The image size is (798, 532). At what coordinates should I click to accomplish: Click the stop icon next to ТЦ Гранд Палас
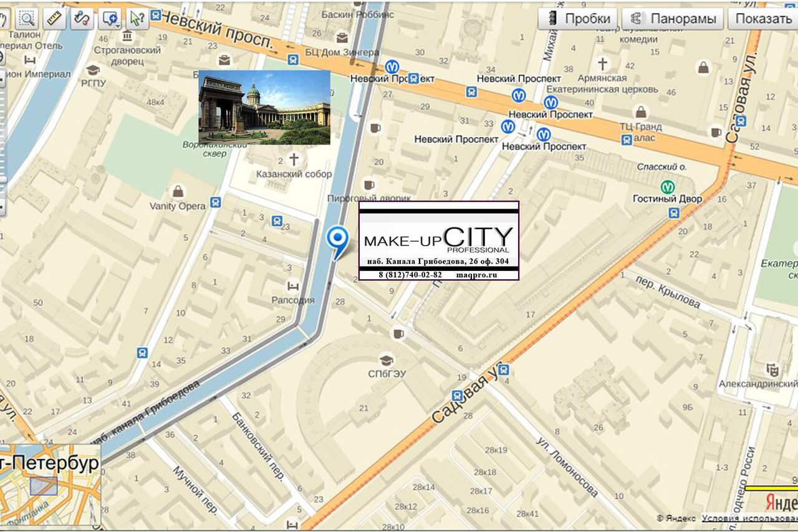[x=627, y=140]
